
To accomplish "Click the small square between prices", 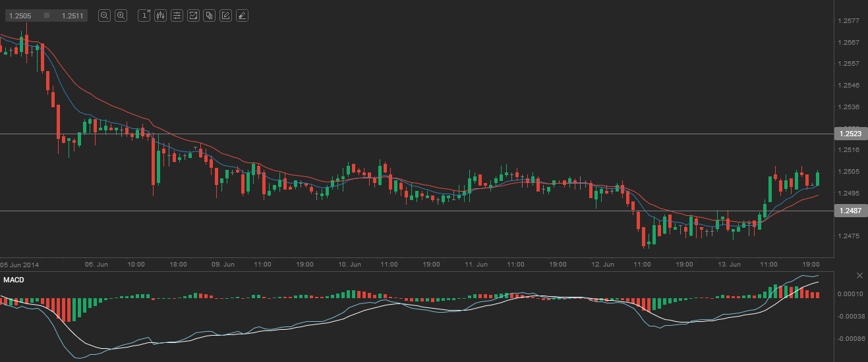I will coord(46,15).
